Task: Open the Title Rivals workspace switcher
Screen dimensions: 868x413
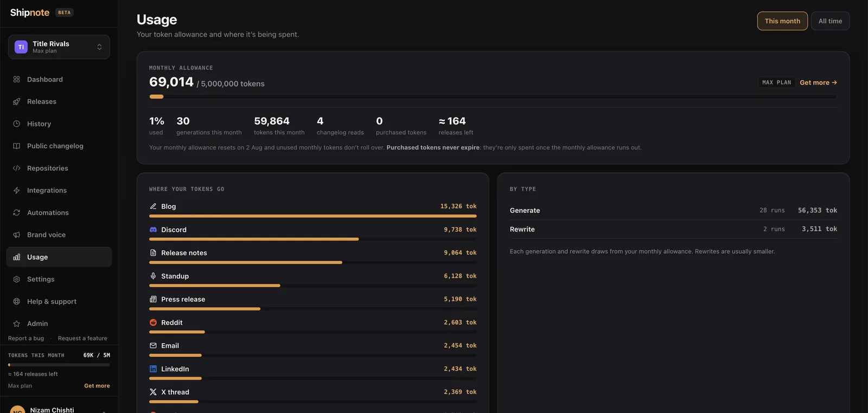Action: click(59, 47)
